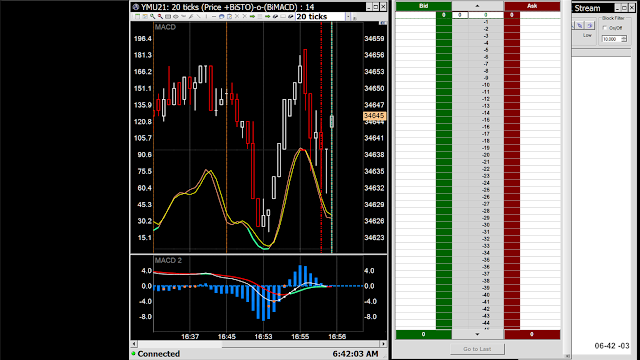This screenshot has width=640, height=360.
Task: Click the second green arrow toolbar icon
Action: 267,16
